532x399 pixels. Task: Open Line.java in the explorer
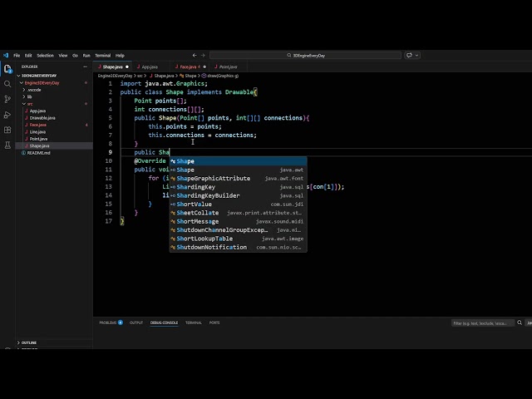pos(37,131)
